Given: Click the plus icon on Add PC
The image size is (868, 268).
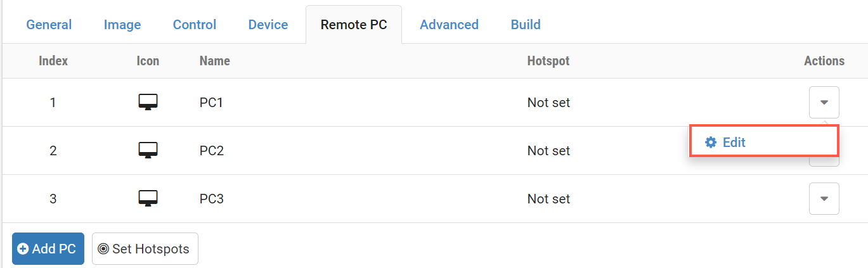Looking at the screenshot, I should (x=23, y=249).
